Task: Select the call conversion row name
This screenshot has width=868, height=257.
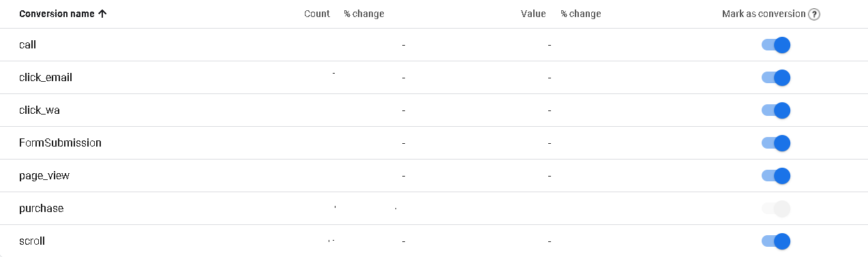Action: tap(27, 45)
